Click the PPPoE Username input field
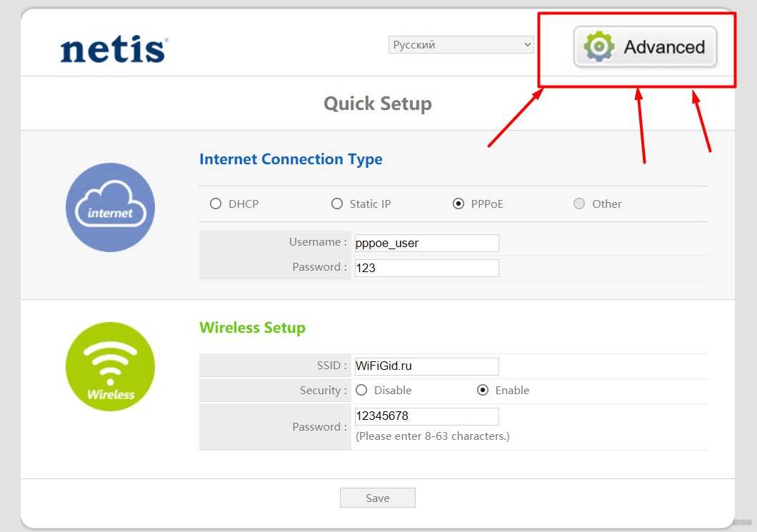Image resolution: width=757 pixels, height=532 pixels. pyautogui.click(x=426, y=243)
